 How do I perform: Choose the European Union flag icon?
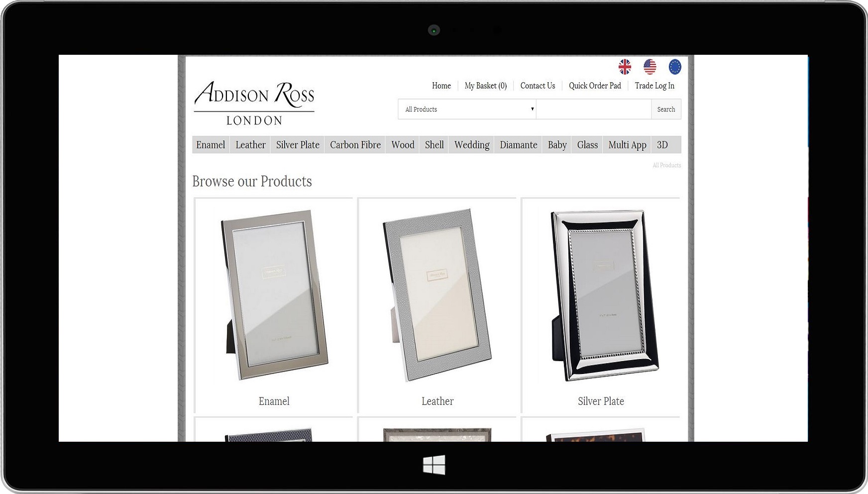click(674, 67)
